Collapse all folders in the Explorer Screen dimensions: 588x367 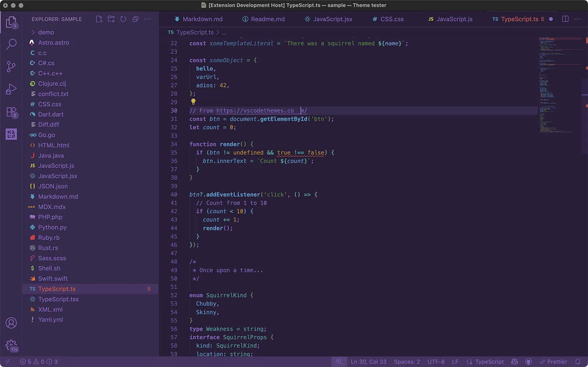click(x=135, y=19)
